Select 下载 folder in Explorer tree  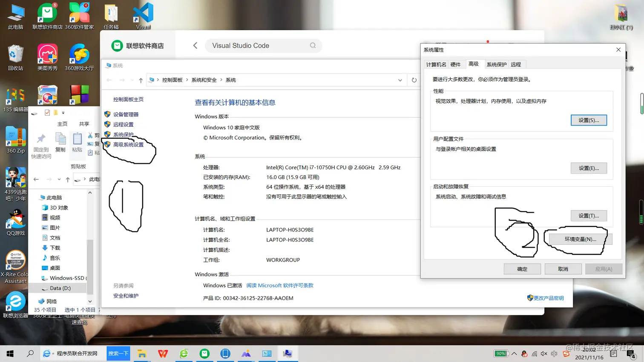55,248
